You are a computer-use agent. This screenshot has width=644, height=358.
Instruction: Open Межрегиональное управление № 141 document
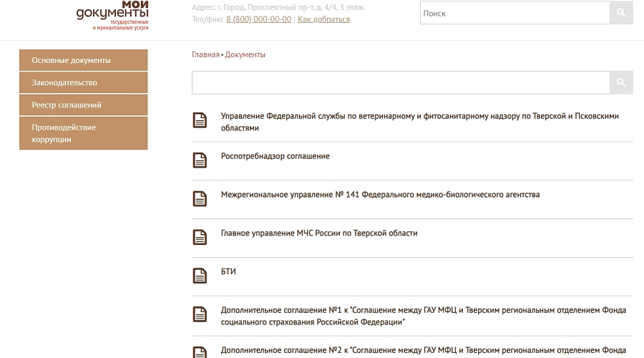[x=381, y=195]
